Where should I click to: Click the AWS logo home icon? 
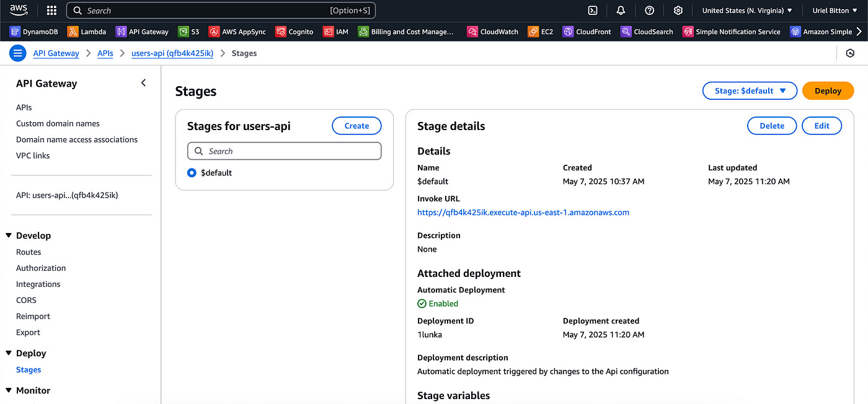click(x=19, y=10)
